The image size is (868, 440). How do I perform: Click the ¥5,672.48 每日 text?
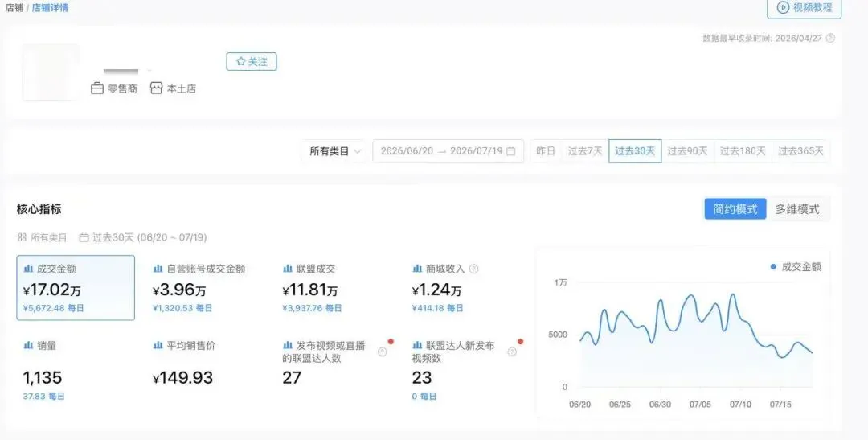click(53, 308)
